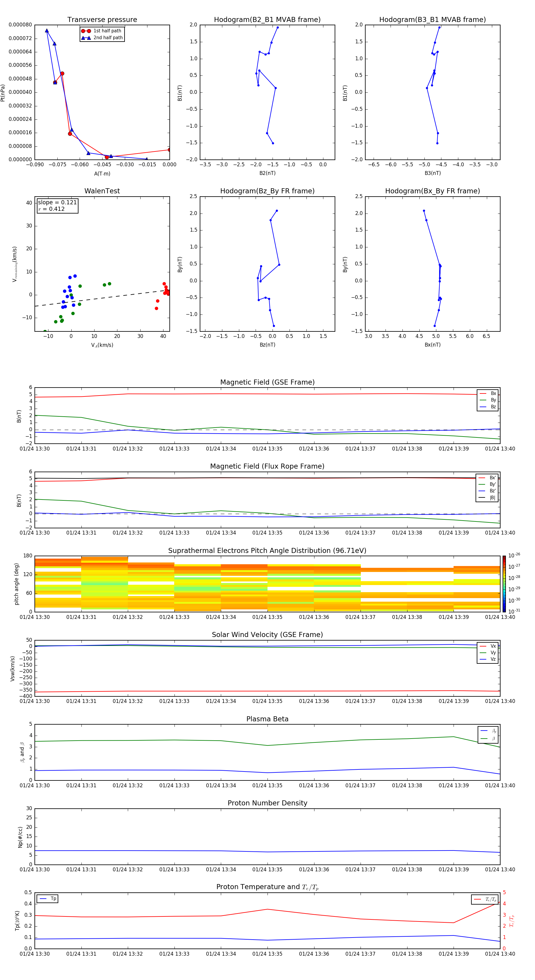
Task: Click the B3(nT) x-axis label
Action: point(432,173)
